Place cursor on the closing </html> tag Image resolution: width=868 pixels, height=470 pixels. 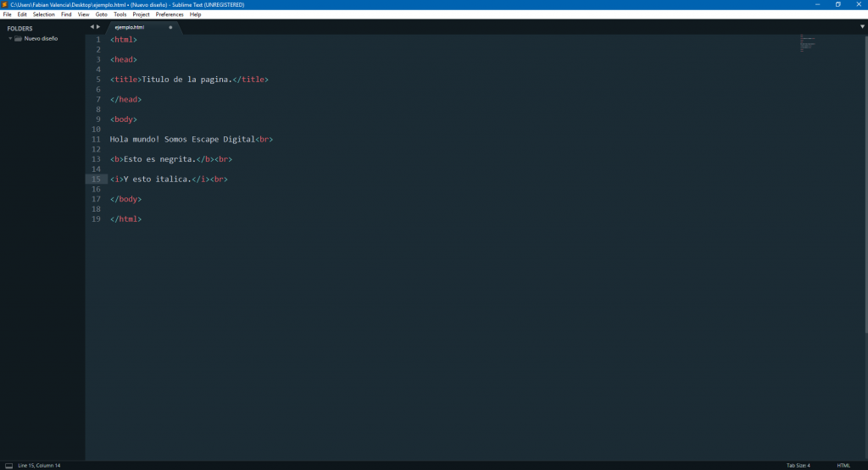pos(125,219)
